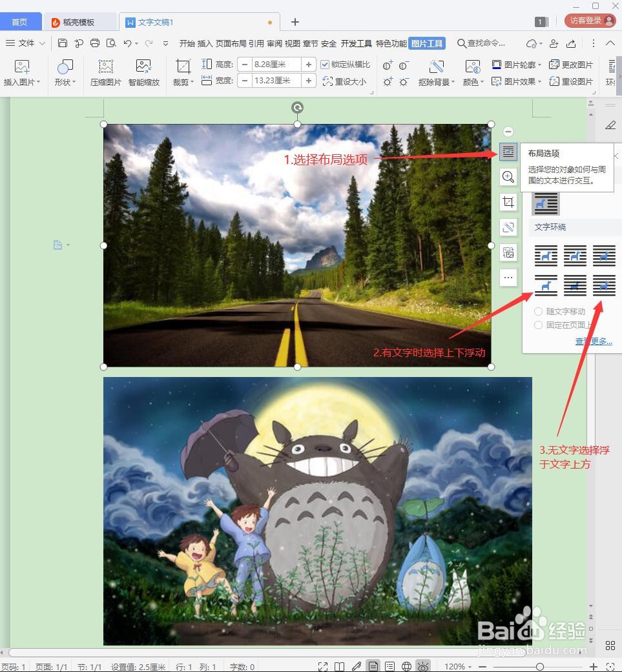622x672 pixels.
Task: Switch to 视图 tab
Action: (x=293, y=43)
